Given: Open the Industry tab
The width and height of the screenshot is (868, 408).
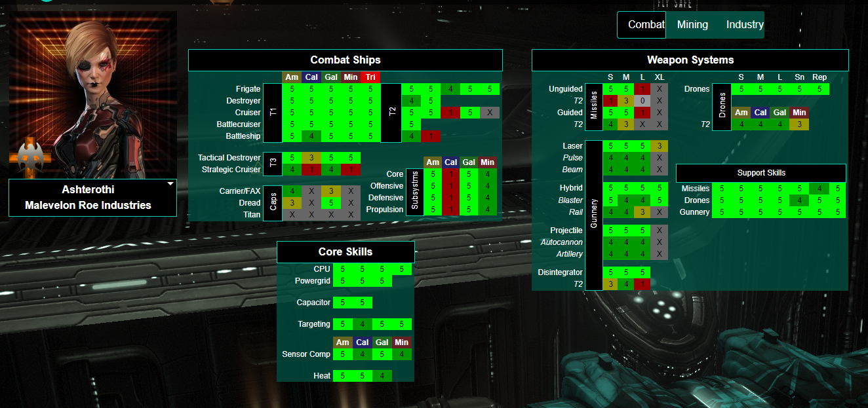Looking at the screenshot, I should pos(745,25).
